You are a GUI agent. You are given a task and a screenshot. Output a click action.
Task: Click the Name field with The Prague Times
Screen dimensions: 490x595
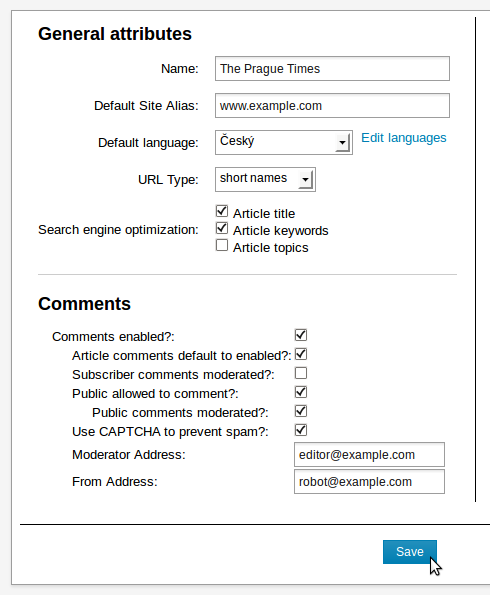point(332,69)
